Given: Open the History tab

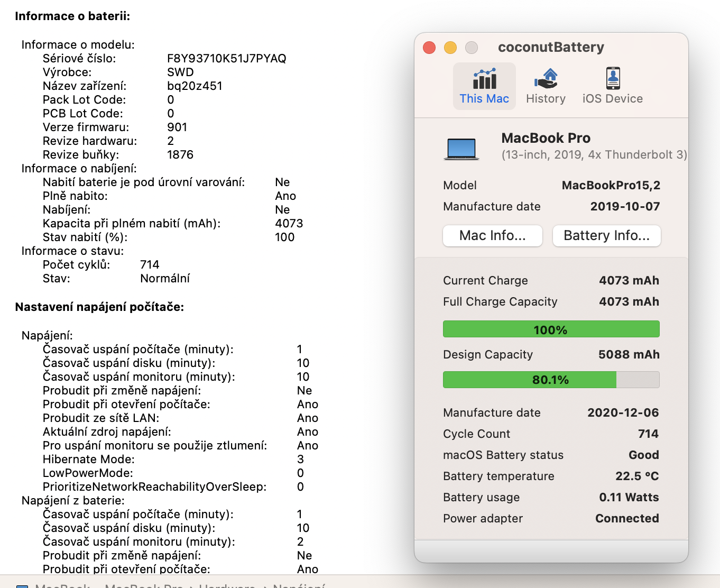Looking at the screenshot, I should pos(546,98).
